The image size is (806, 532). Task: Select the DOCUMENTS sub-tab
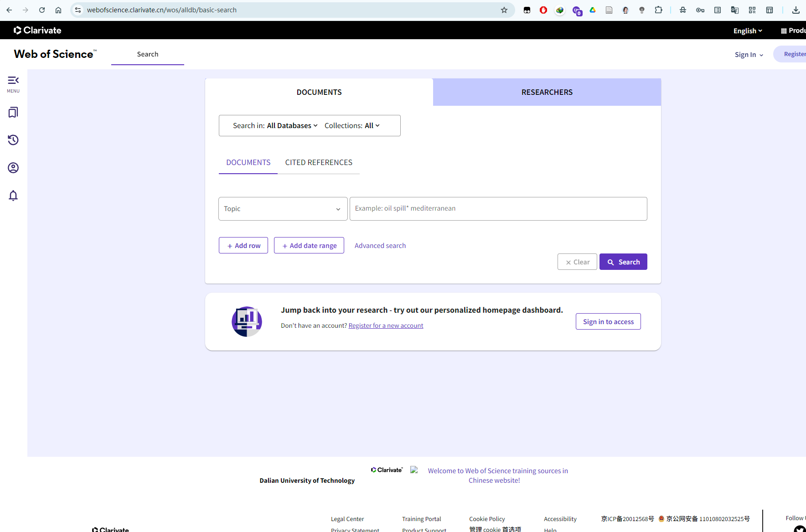tap(248, 162)
